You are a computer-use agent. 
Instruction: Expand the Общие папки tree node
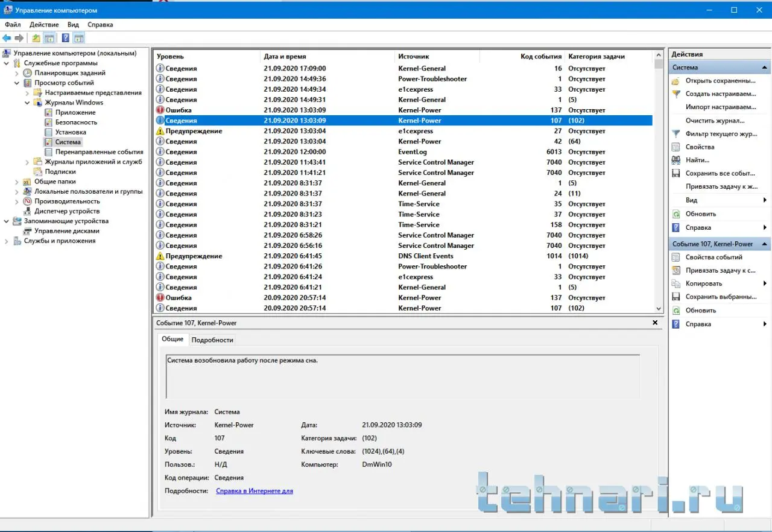click(x=17, y=182)
